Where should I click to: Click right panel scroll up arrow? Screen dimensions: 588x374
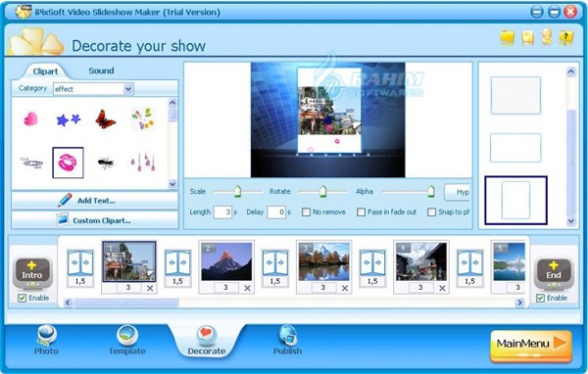(571, 71)
